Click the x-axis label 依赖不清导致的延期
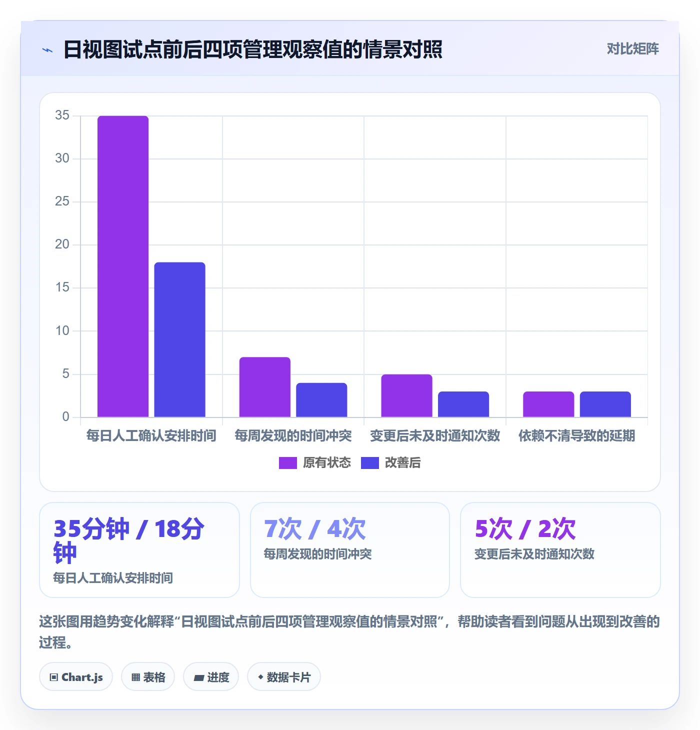This screenshot has width=700, height=730. point(576,436)
